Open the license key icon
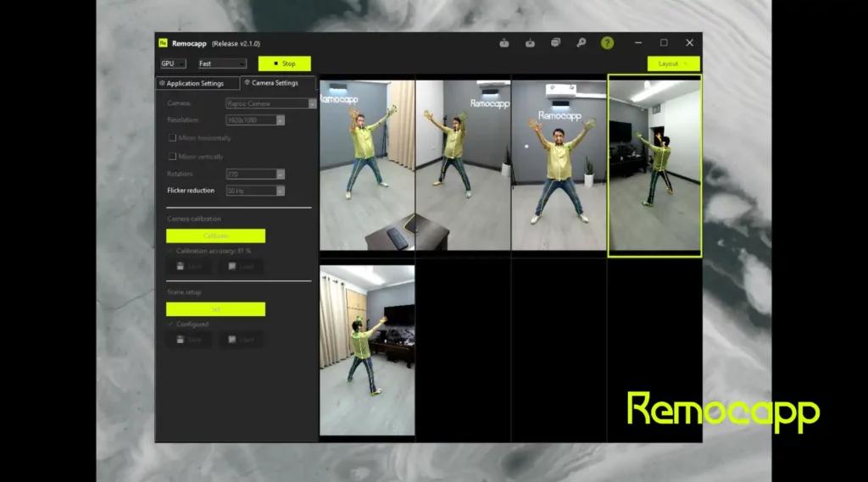This screenshot has height=482, width=868. click(x=581, y=42)
